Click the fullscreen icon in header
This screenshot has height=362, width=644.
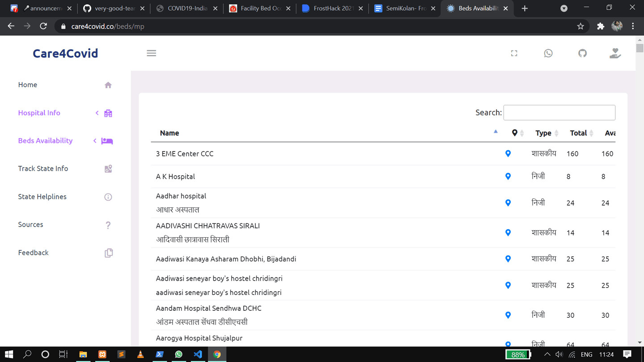[514, 53]
